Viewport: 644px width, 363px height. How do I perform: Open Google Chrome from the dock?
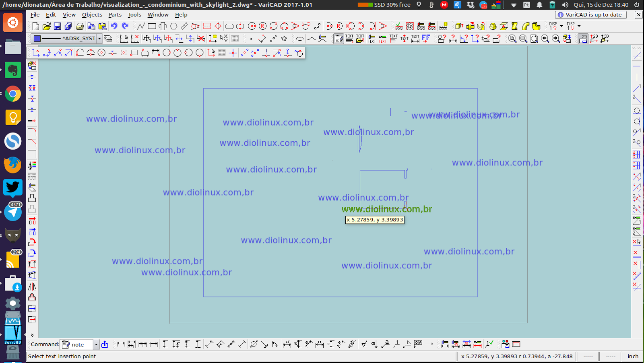click(x=13, y=94)
